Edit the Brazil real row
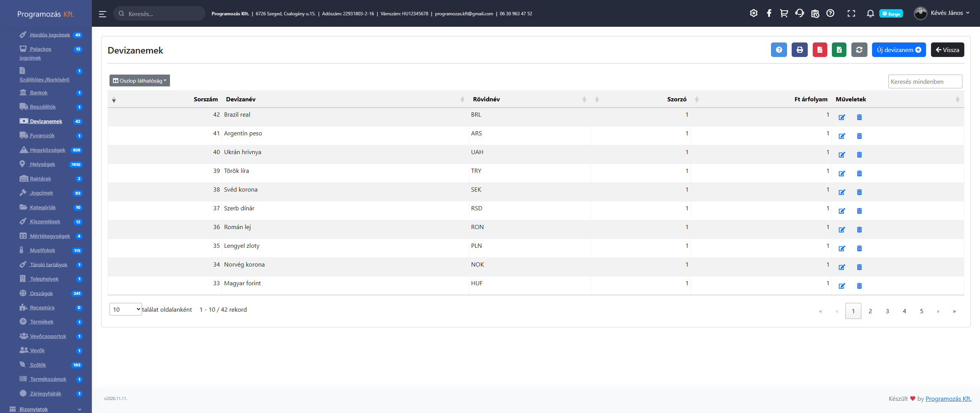 coord(841,117)
